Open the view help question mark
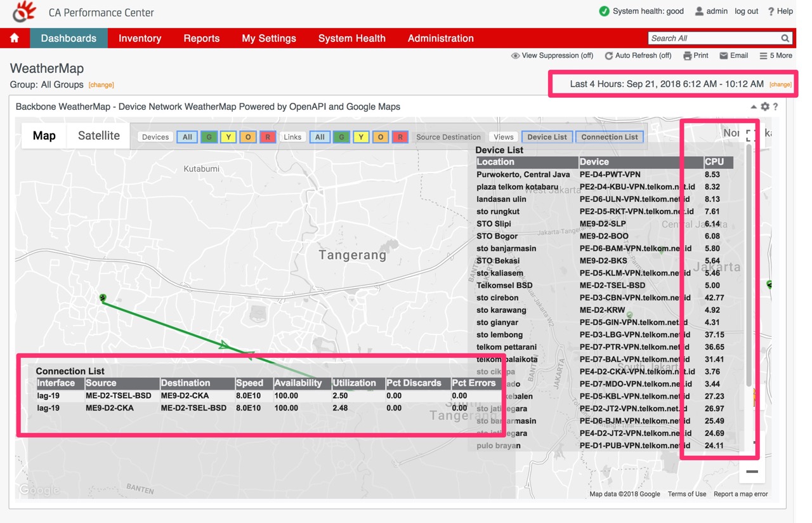Image resolution: width=812 pixels, height=523 pixels. 775,107
